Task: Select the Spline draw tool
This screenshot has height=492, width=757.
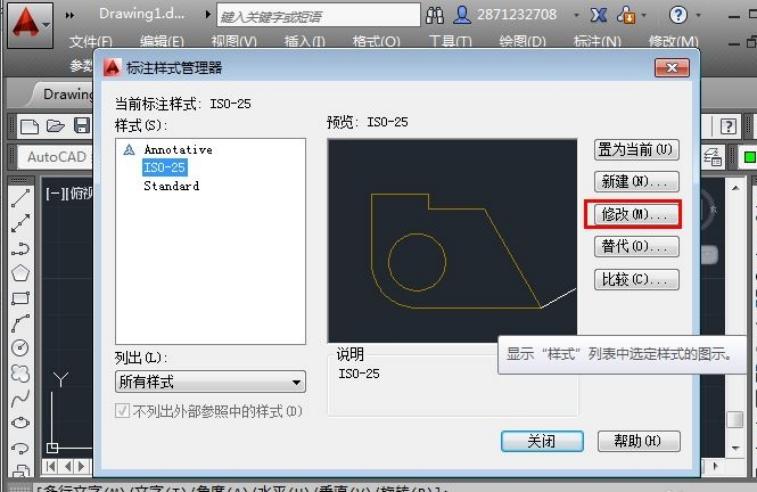Action: coord(21,398)
